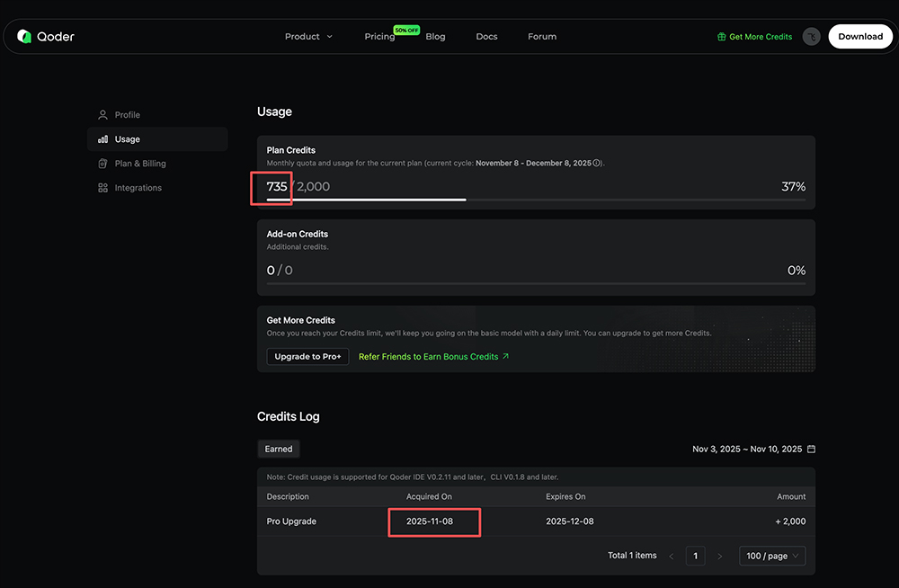The image size is (899, 588).
Task: Open the Pricing menu item
Action: 379,37
